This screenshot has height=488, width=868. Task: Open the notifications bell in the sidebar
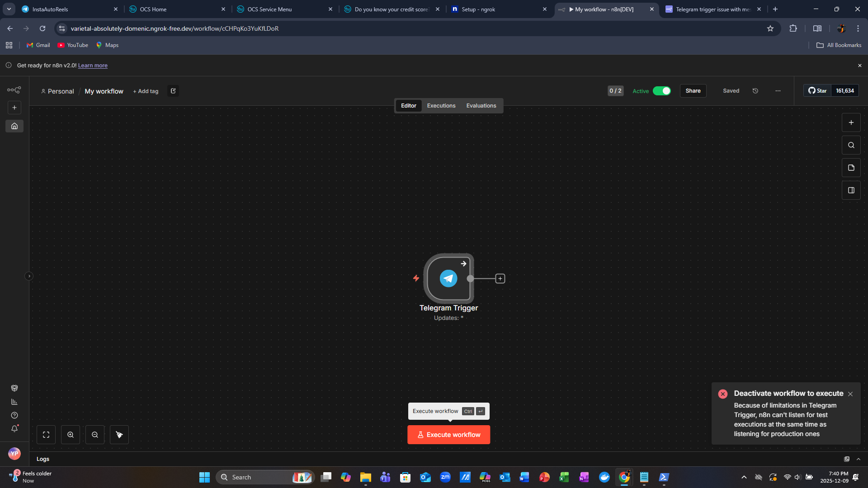click(x=14, y=429)
